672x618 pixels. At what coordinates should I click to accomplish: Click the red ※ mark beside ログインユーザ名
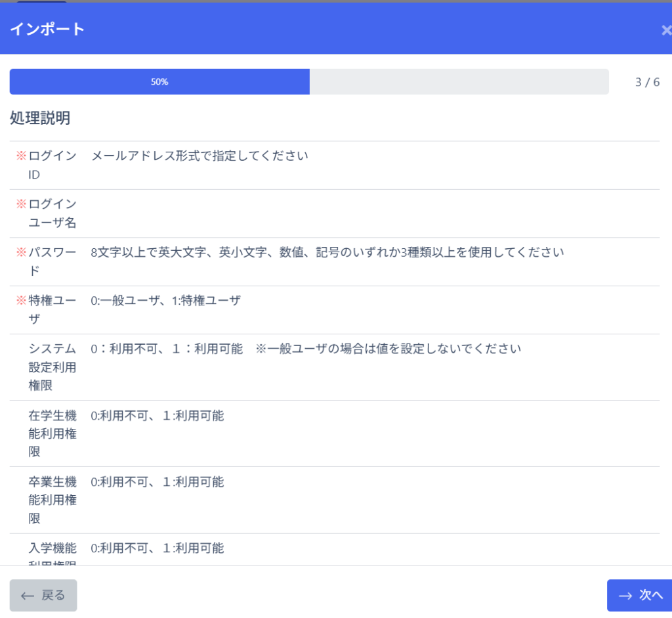(21, 204)
